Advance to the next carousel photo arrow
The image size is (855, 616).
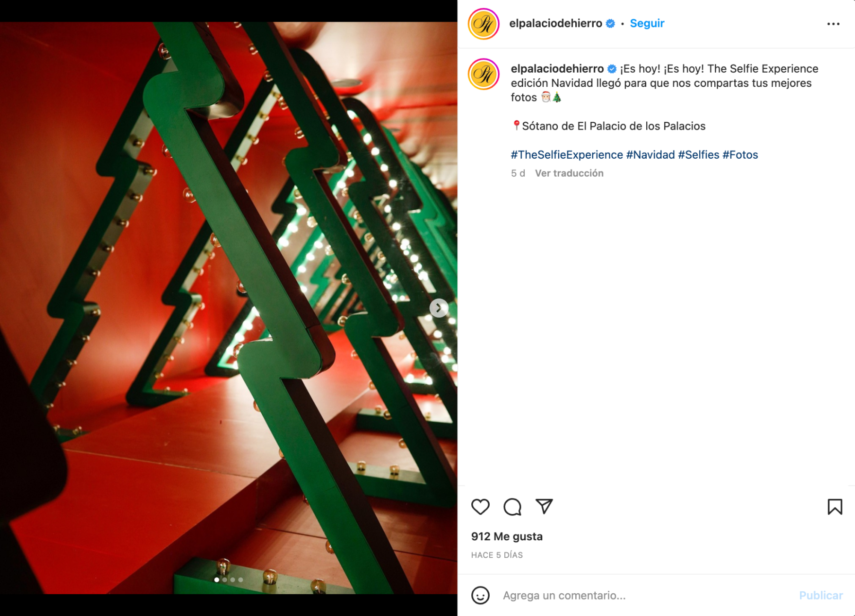point(438,308)
